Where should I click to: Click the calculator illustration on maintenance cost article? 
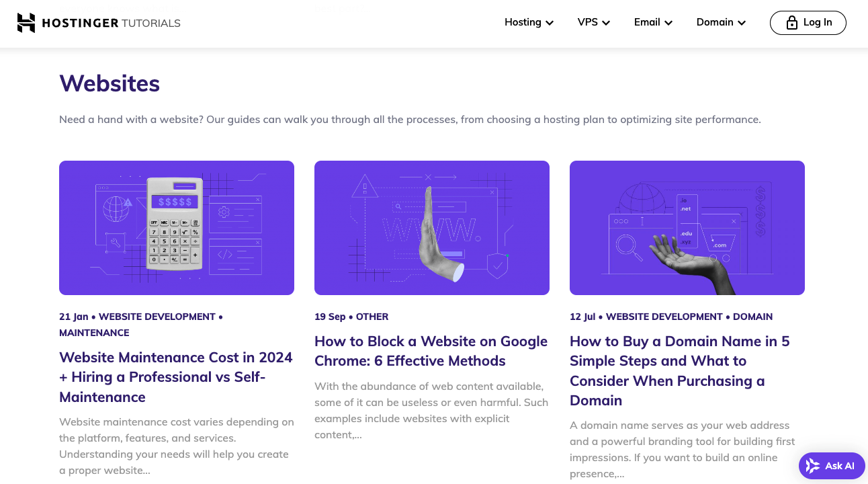click(176, 227)
